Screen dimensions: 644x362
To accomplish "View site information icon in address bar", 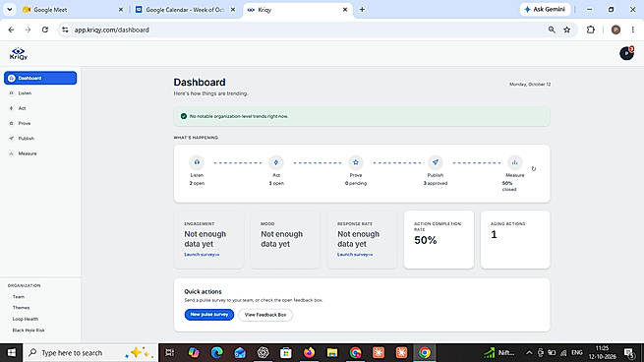I will coord(65,30).
